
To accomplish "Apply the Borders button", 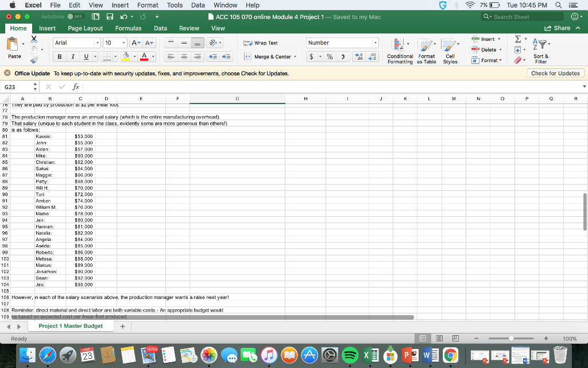I will [x=107, y=57].
